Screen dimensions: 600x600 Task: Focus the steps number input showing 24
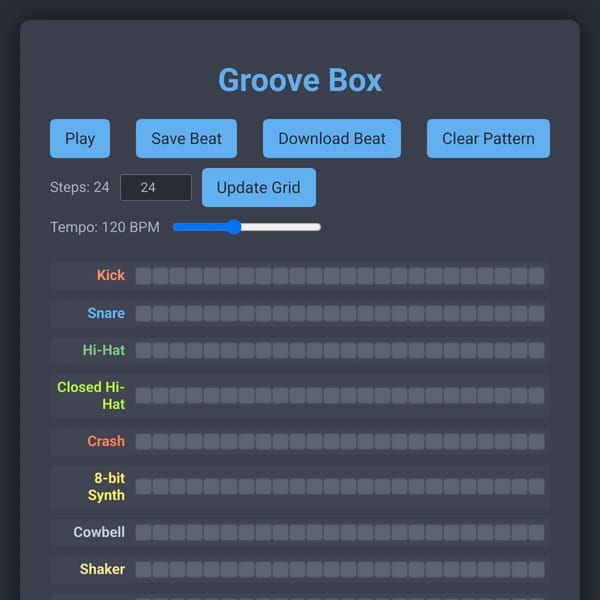tap(156, 187)
